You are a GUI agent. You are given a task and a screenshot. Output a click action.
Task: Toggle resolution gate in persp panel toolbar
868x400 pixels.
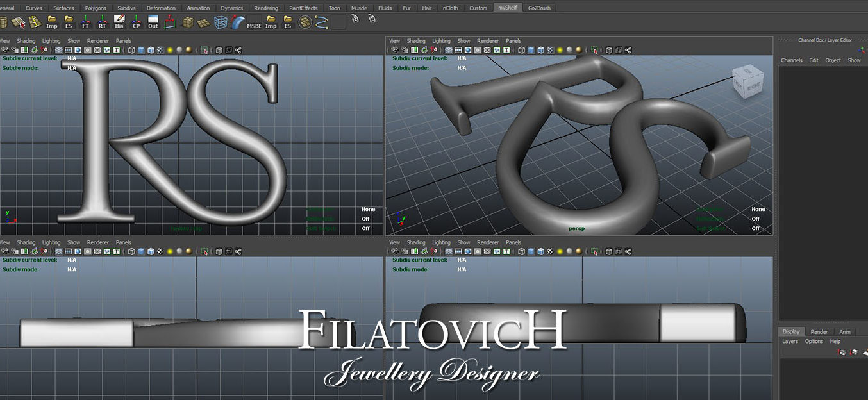pyautogui.click(x=468, y=49)
